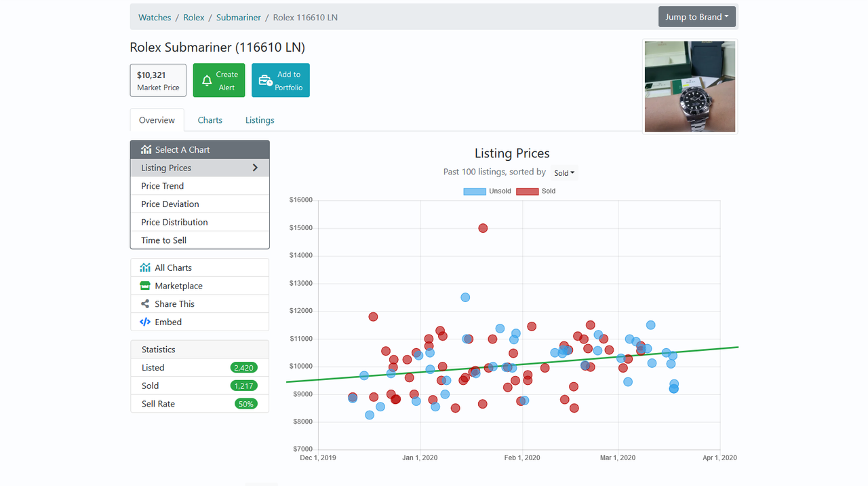
Task: Click the $12,500 unsold data point
Action: (x=465, y=297)
